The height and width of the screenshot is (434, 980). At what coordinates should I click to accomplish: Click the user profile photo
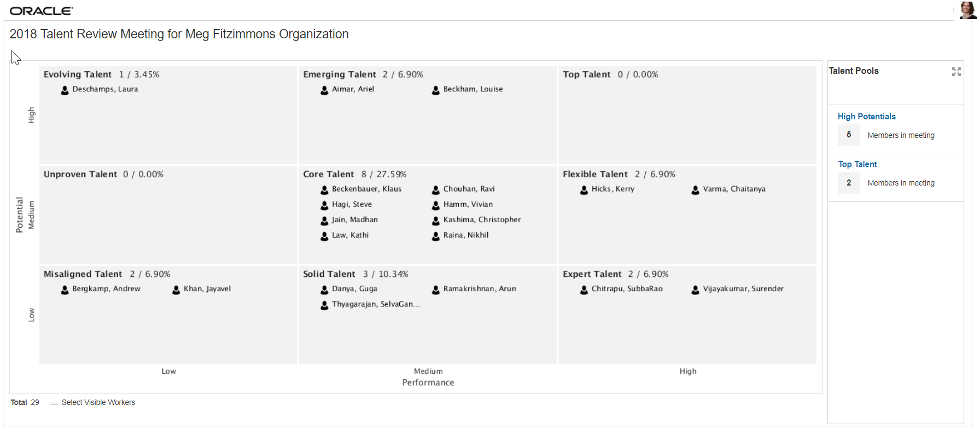(968, 10)
